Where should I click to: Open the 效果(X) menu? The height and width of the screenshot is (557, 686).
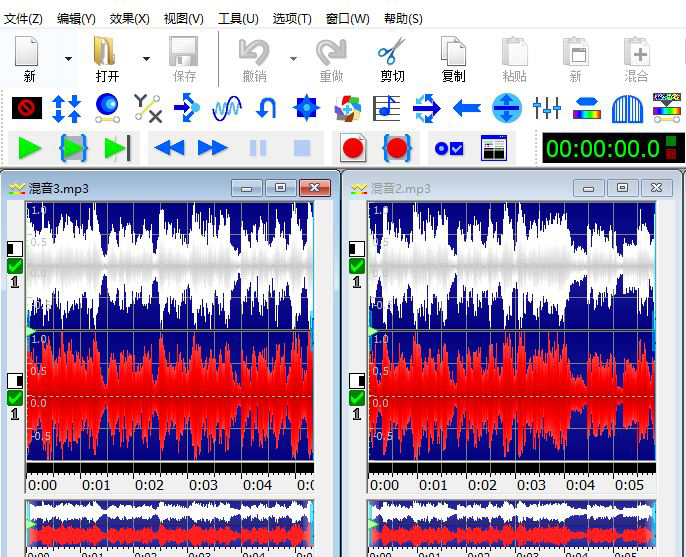130,19
